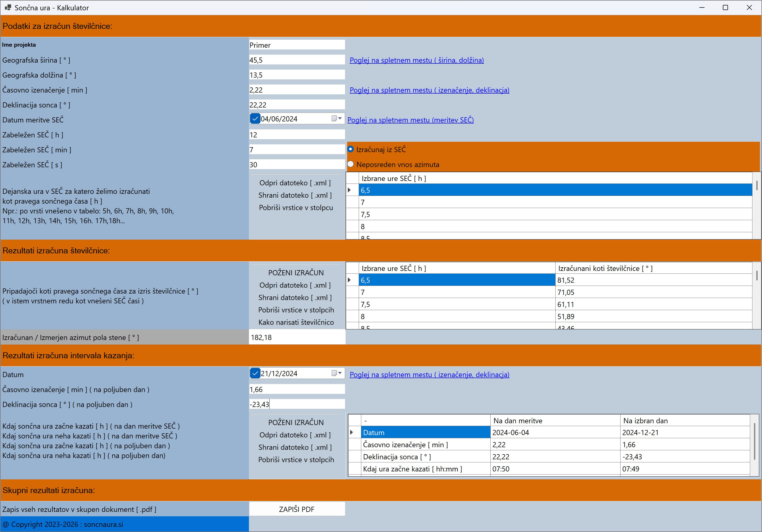Run POŽENI IZRAČUN for številčnica results
The image size is (762, 532).
click(296, 272)
